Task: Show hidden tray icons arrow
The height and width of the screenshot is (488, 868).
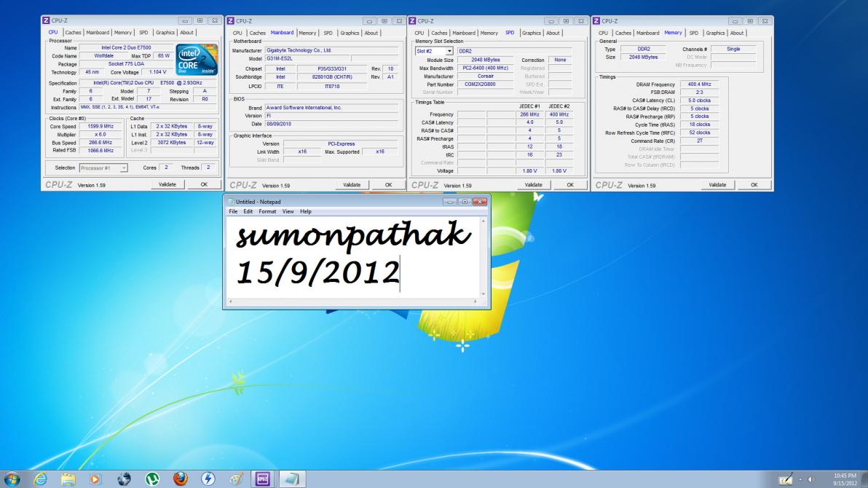Action: tap(800, 480)
